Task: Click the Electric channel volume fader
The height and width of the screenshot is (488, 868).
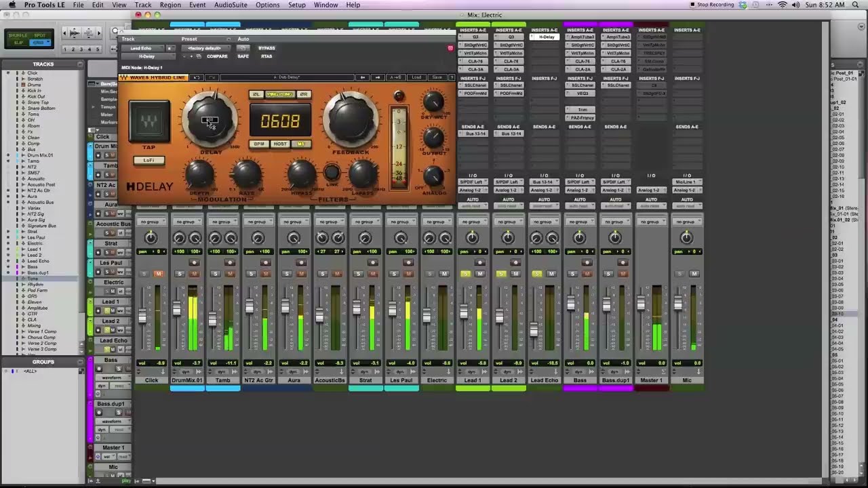Action: click(x=427, y=317)
